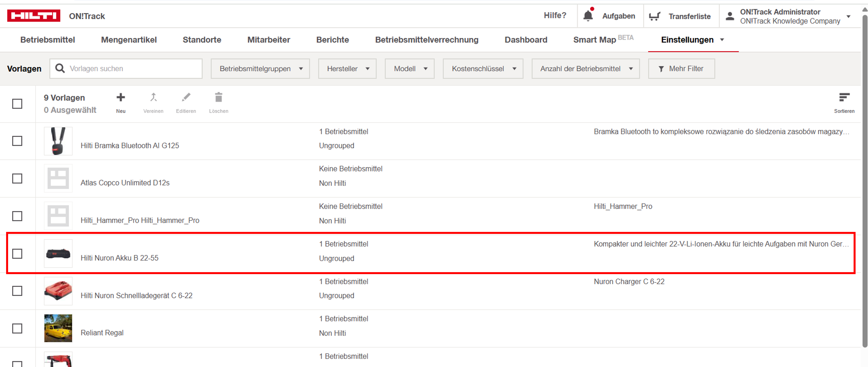Expand the Betriebsmittelgruppen filter dropdown
The height and width of the screenshot is (367, 868).
pyautogui.click(x=260, y=69)
